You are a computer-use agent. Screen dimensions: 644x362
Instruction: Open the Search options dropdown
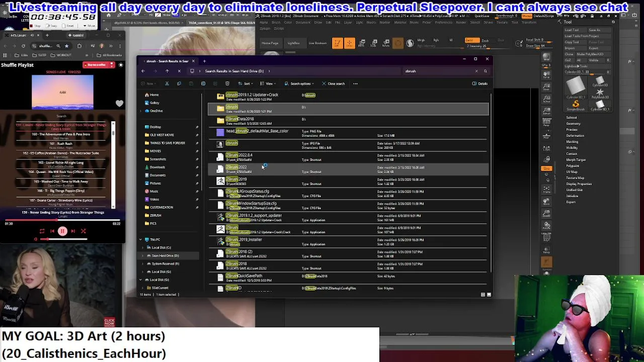coord(299,83)
